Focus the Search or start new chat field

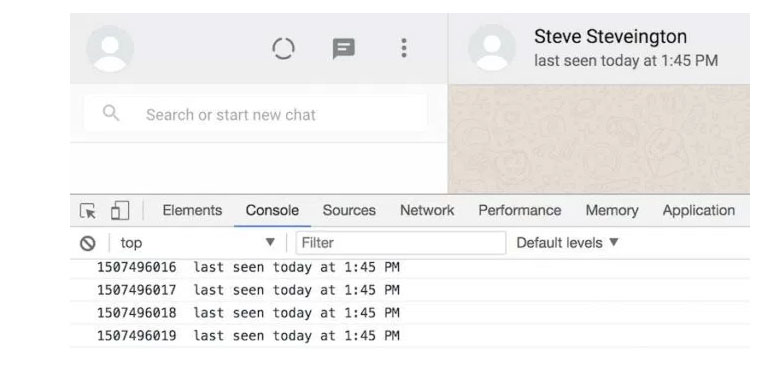point(256,114)
